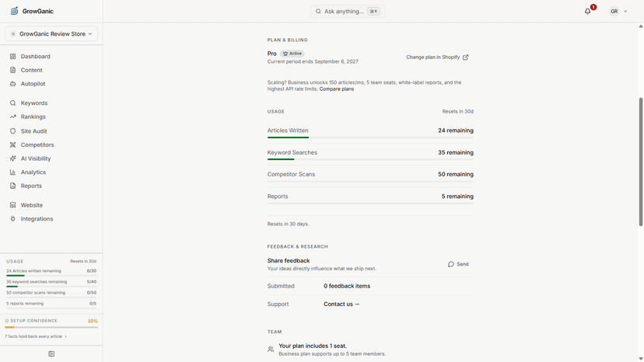The height and width of the screenshot is (362, 644).
Task: Click the Analytics bar chart icon
Action: click(x=12, y=172)
